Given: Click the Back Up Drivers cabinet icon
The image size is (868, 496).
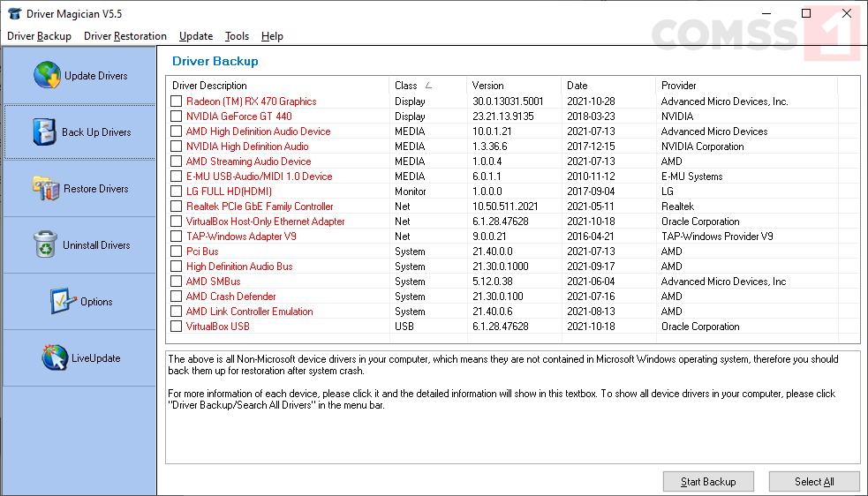Looking at the screenshot, I should click(x=44, y=132).
